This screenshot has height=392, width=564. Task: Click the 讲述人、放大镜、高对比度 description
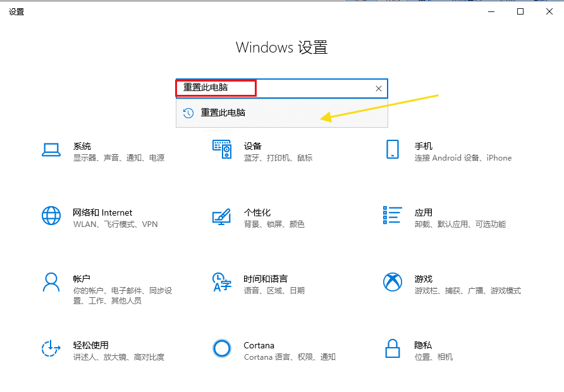click(x=119, y=357)
